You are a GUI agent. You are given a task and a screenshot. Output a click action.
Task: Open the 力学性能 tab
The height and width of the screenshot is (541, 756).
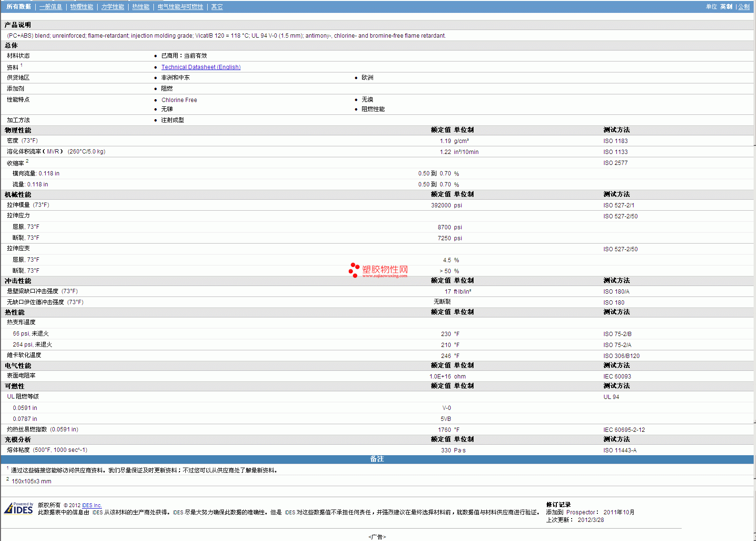(x=112, y=7)
